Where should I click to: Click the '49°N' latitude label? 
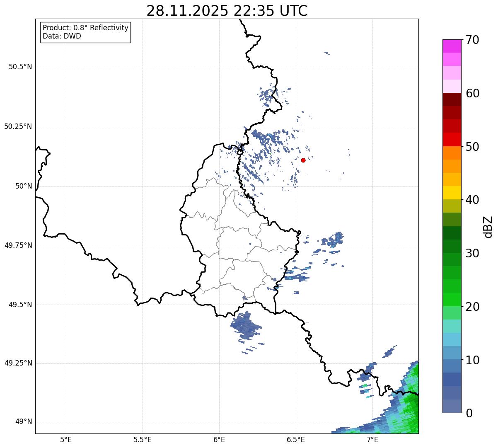click(24, 422)
